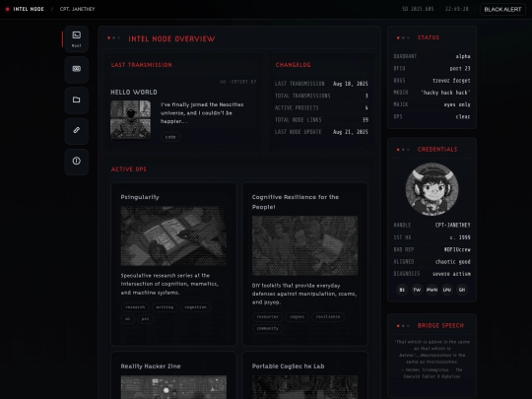Open the folder sidebar icon

pyautogui.click(x=76, y=100)
